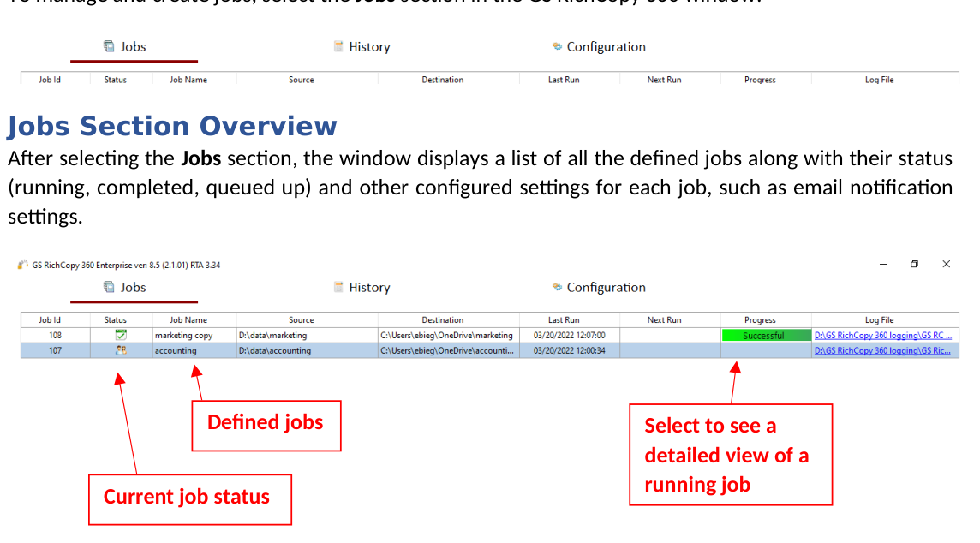The width and height of the screenshot is (980, 543).
Task: Click last run time 03/20/2022 12:07:00
Action: pyautogui.click(x=570, y=336)
